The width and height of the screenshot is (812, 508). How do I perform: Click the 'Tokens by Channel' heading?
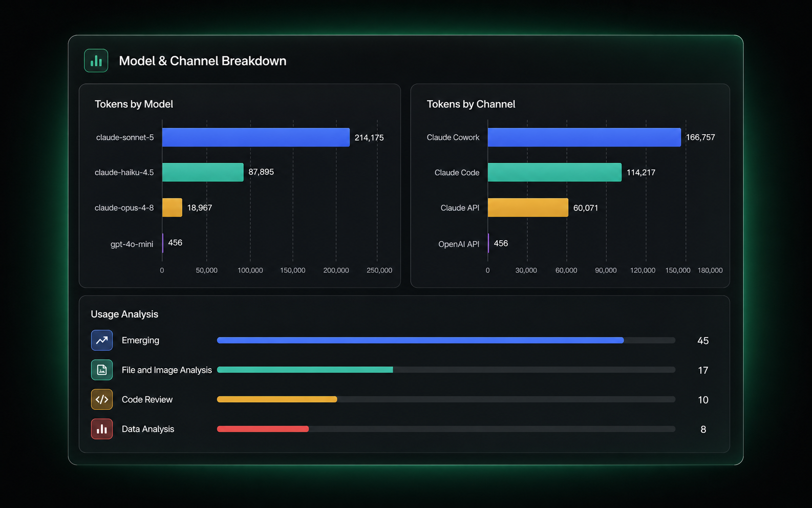tap(471, 104)
